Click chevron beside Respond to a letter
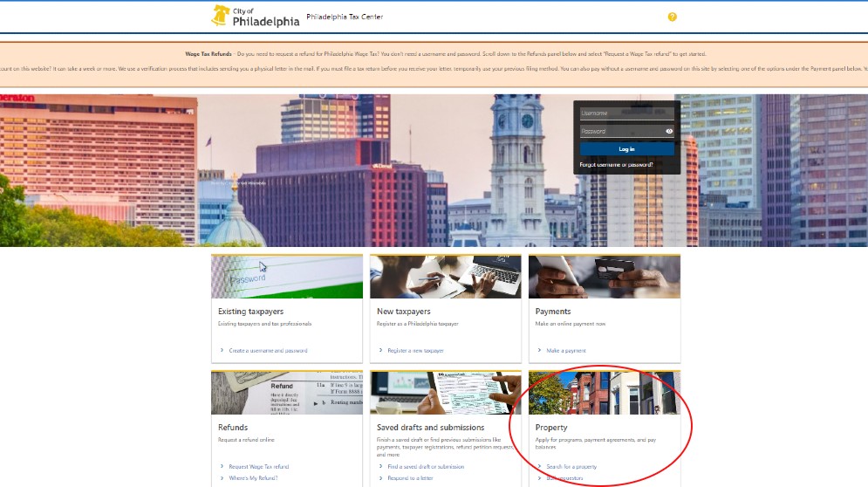This screenshot has height=487, width=868. pyautogui.click(x=381, y=478)
